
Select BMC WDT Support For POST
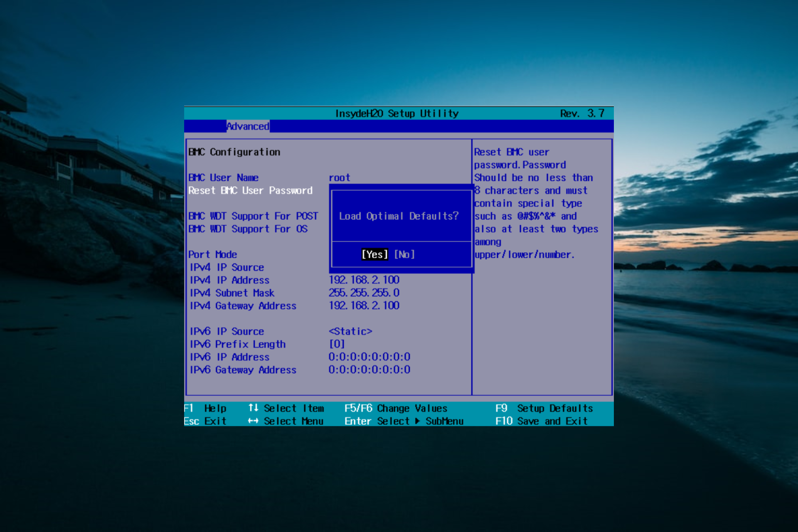pyautogui.click(x=253, y=216)
